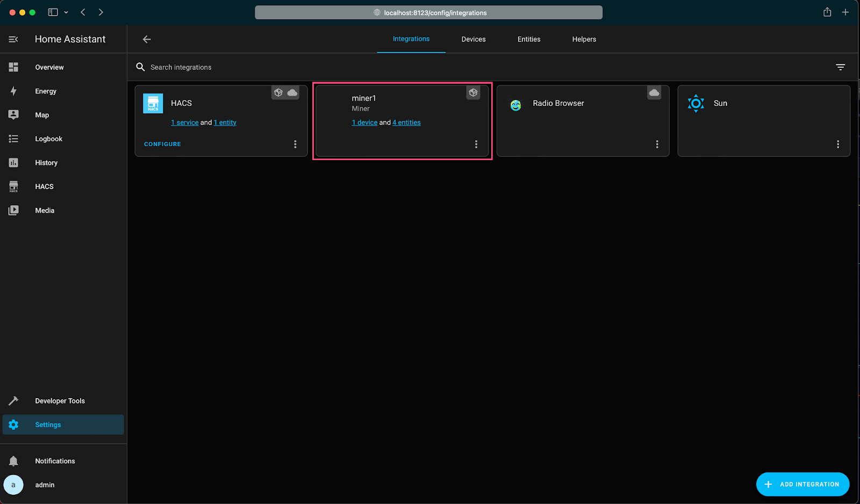860x504 pixels.
Task: Open the miner1 '4 entities' link
Action: click(407, 123)
